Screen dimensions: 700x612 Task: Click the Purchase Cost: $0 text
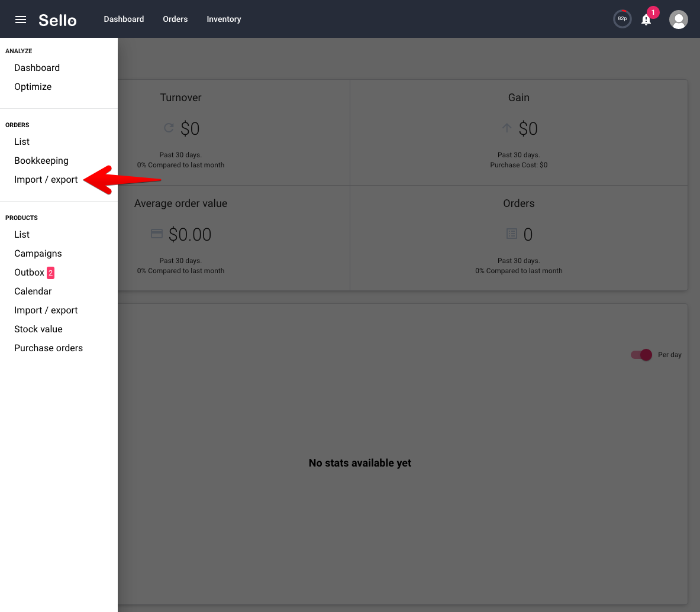(x=519, y=165)
